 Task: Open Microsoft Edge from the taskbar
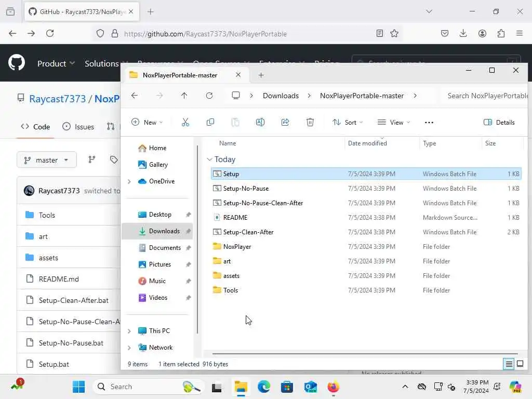point(264,387)
